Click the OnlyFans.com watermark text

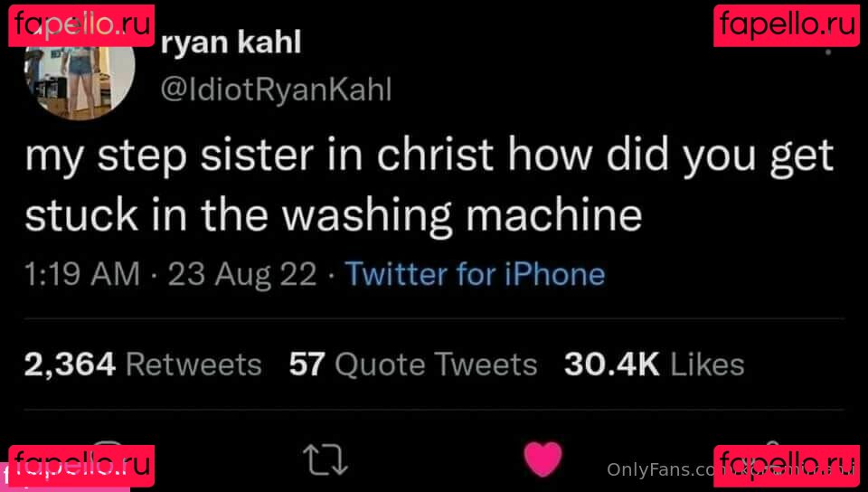tap(660, 470)
